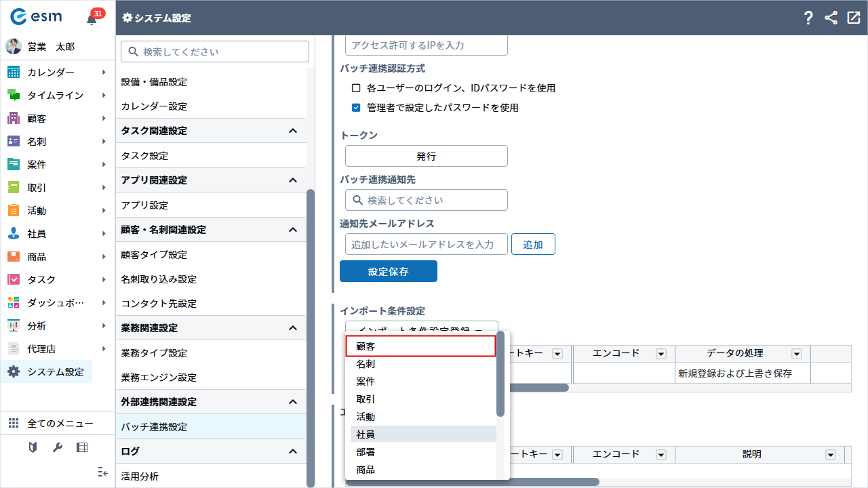868x488 pixels.
Task: Open the calendar icon in sidebar
Action: point(14,73)
